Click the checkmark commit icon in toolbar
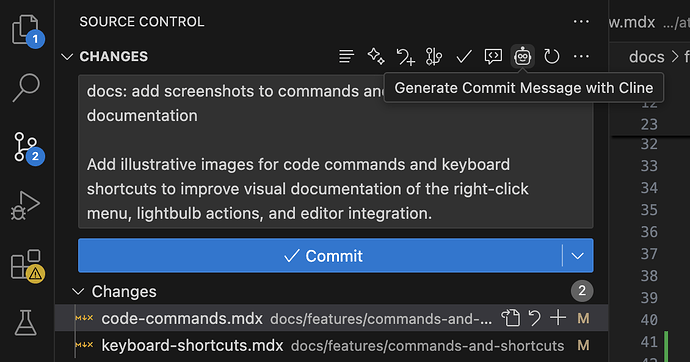The width and height of the screenshot is (690, 362). [x=464, y=57]
